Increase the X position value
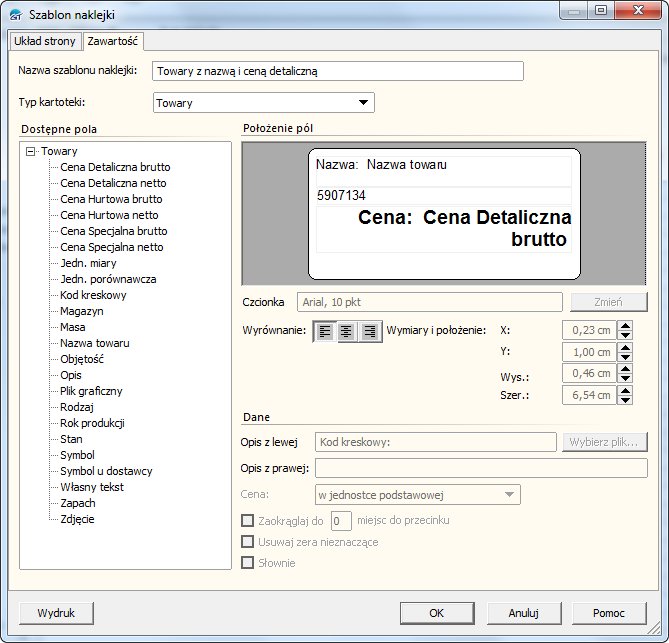 tap(625, 325)
